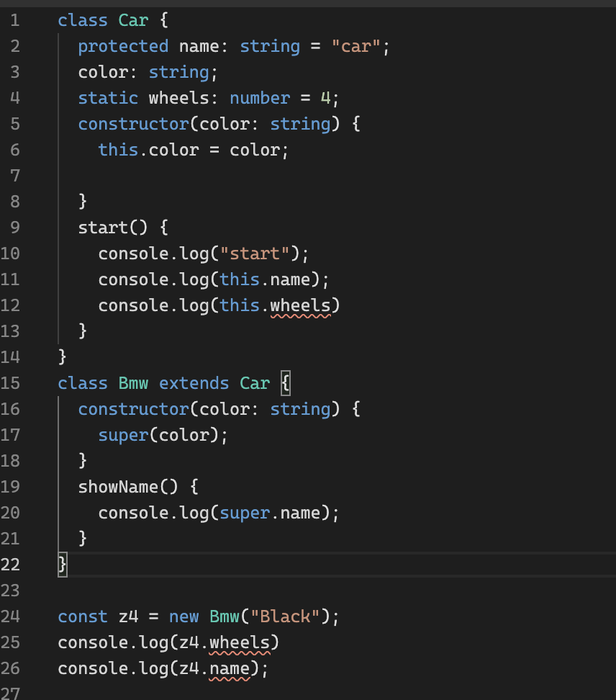Click the "class" keyword on line 1
The height and width of the screenshot is (700, 616).
click(x=83, y=21)
